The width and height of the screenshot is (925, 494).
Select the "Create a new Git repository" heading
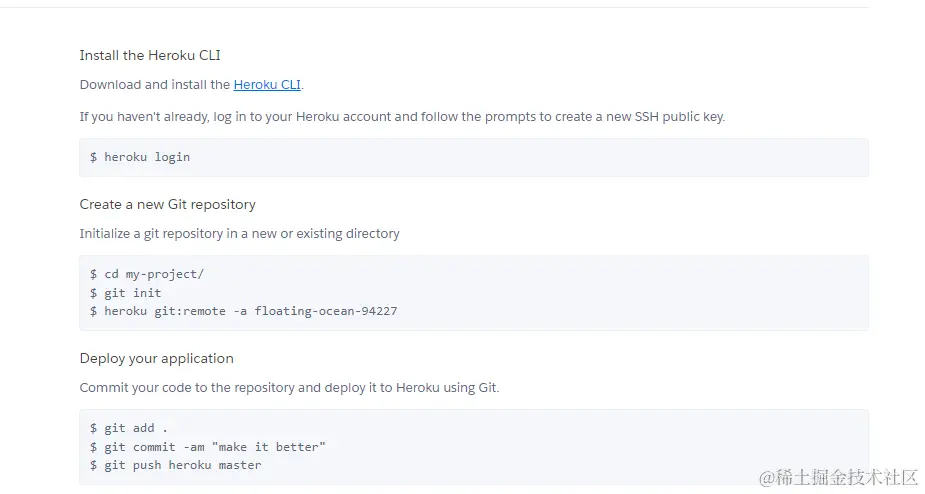(168, 204)
